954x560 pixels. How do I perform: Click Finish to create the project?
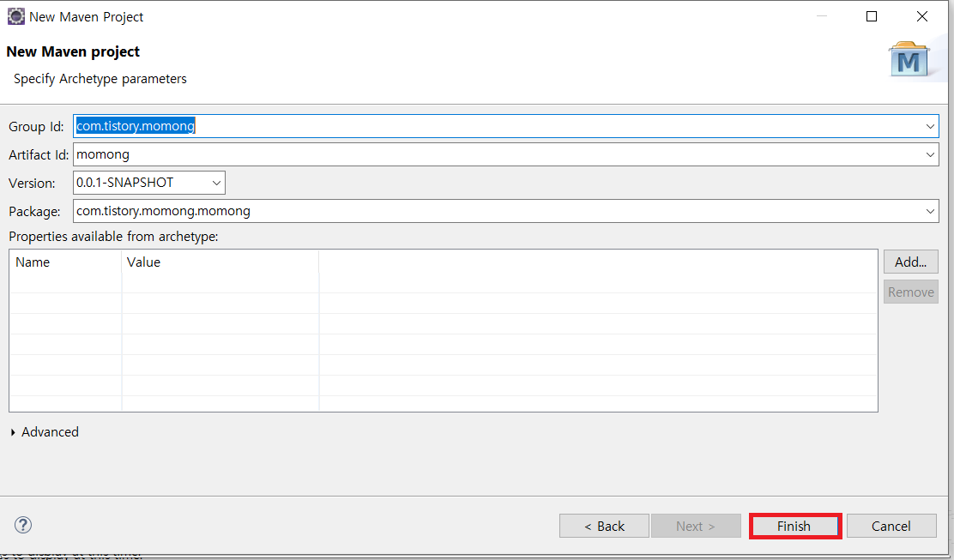(795, 526)
